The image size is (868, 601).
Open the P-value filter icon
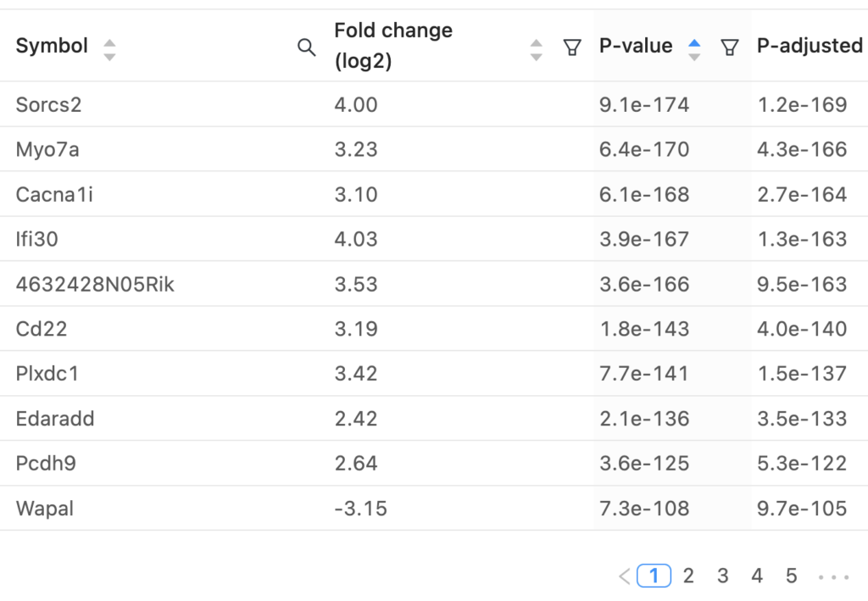pos(730,47)
